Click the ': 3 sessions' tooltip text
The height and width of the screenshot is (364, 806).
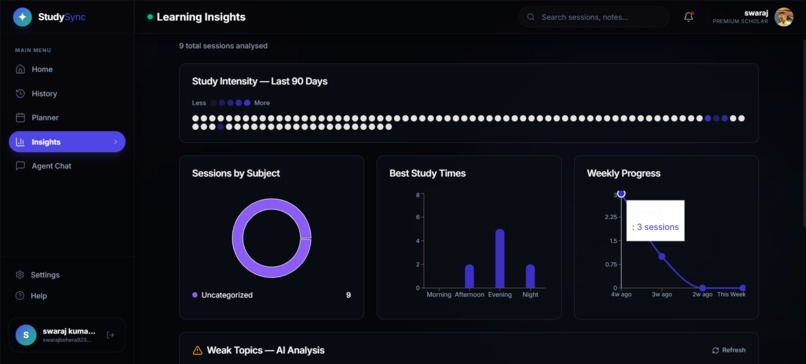coord(655,227)
